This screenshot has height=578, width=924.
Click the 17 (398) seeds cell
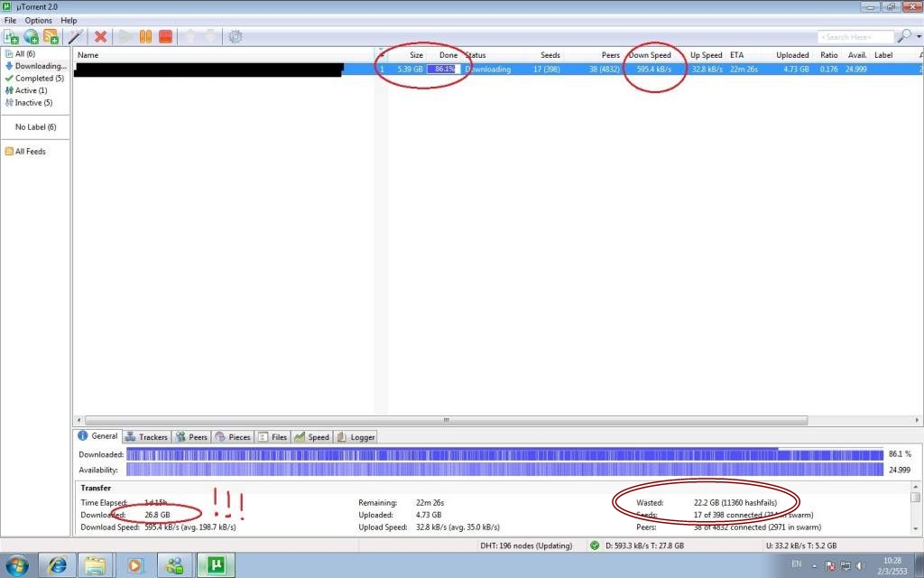[x=546, y=69]
